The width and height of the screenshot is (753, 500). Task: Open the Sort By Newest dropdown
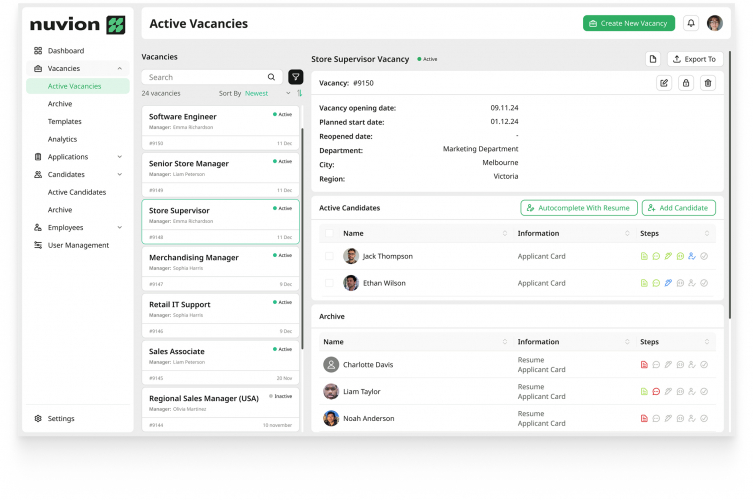[x=267, y=93]
